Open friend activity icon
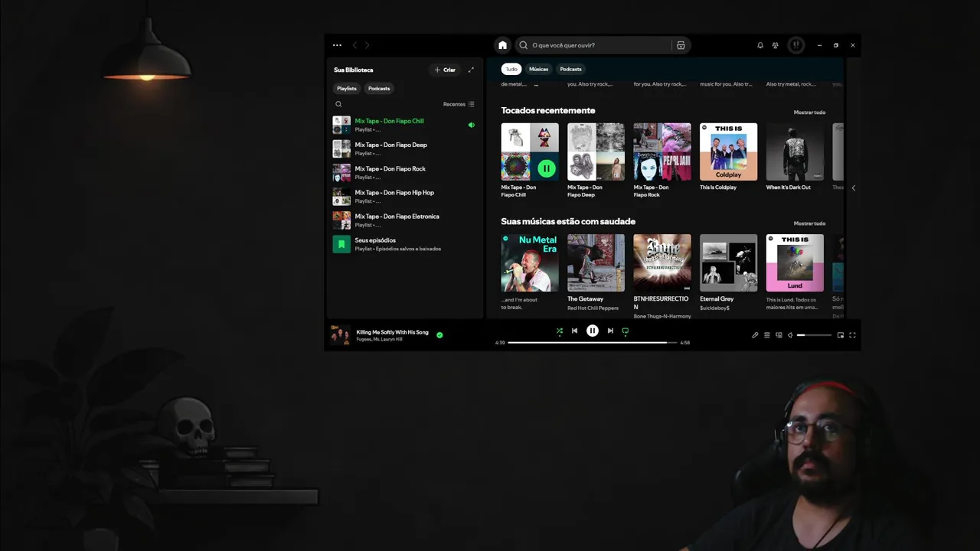The height and width of the screenshot is (551, 980). [x=776, y=45]
